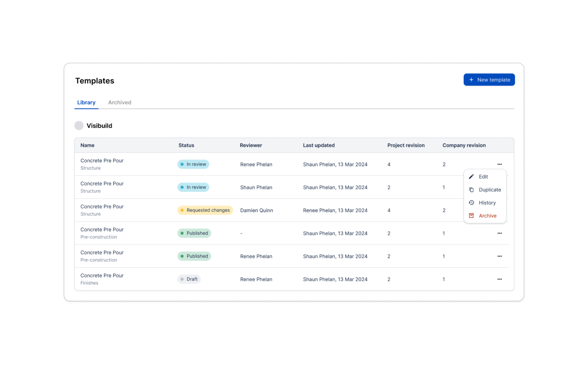Open the Archived tab

click(x=120, y=102)
